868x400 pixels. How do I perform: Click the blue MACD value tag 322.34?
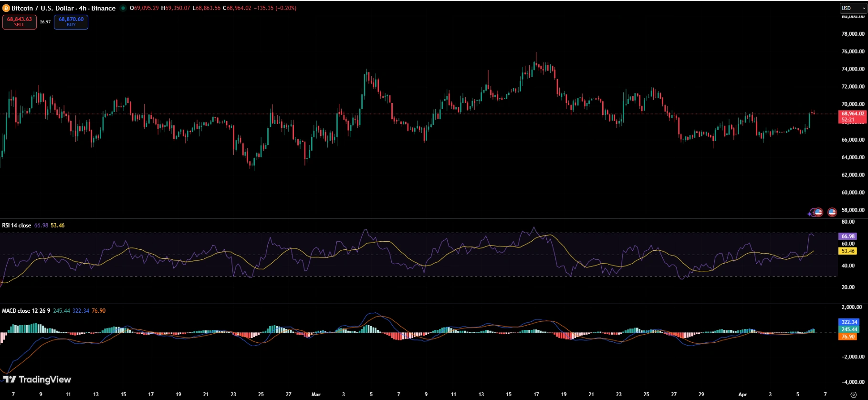point(849,322)
